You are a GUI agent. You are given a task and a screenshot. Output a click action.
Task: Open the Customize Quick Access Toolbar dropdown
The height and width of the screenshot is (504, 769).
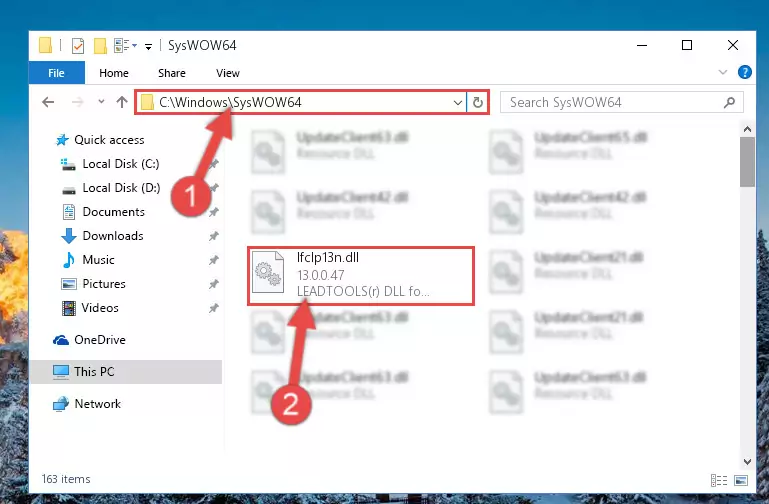(x=148, y=47)
